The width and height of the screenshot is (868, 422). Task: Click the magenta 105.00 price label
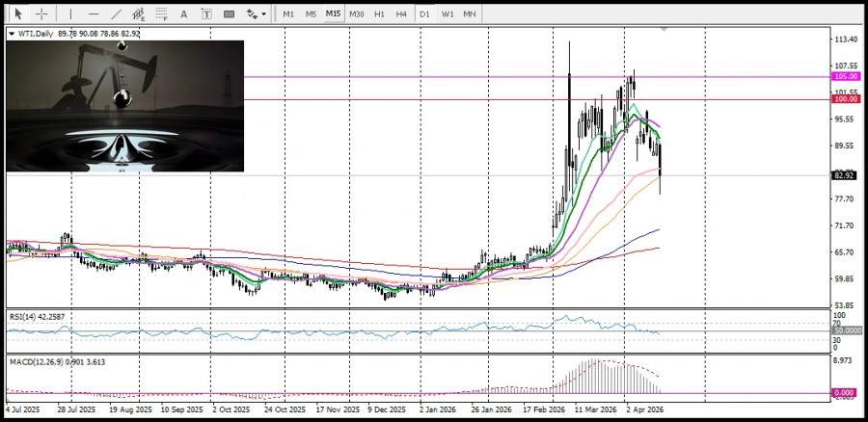846,76
